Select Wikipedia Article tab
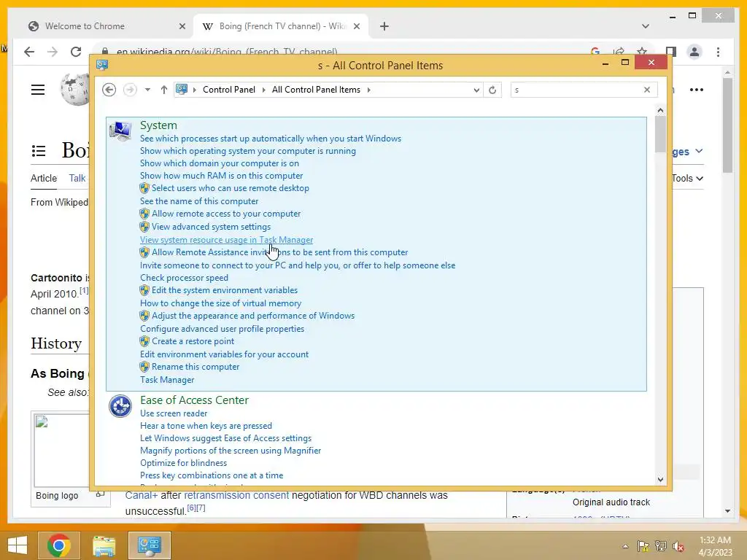The width and height of the screenshot is (747, 560). click(x=44, y=178)
